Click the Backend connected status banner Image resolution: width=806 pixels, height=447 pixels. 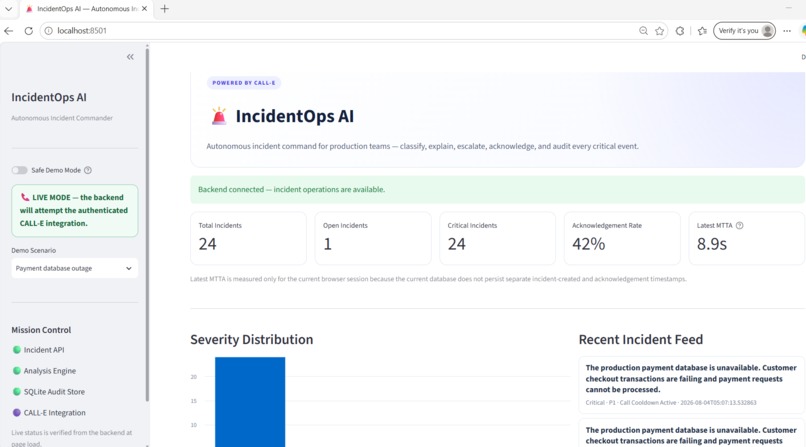[x=497, y=190]
